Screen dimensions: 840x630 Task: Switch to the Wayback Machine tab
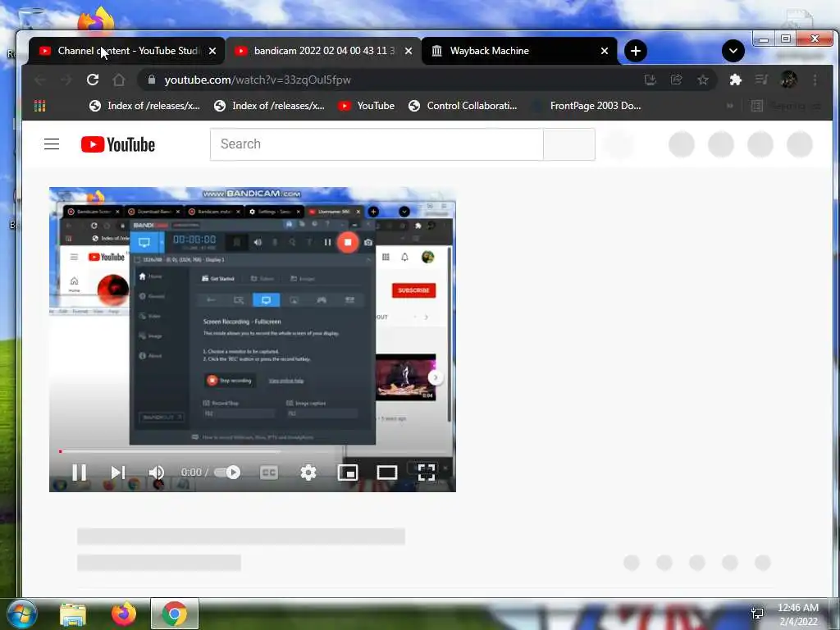point(518,51)
